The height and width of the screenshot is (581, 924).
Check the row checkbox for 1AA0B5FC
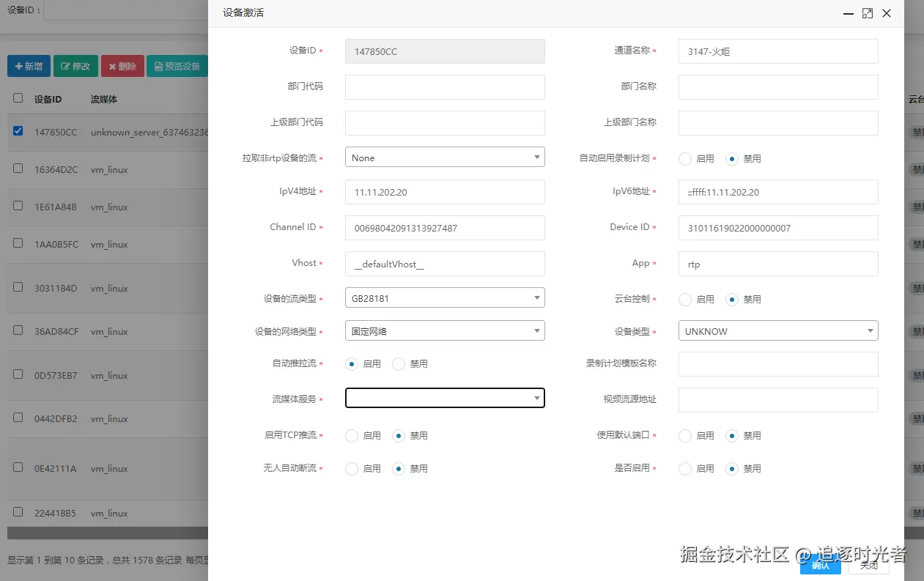[18, 243]
